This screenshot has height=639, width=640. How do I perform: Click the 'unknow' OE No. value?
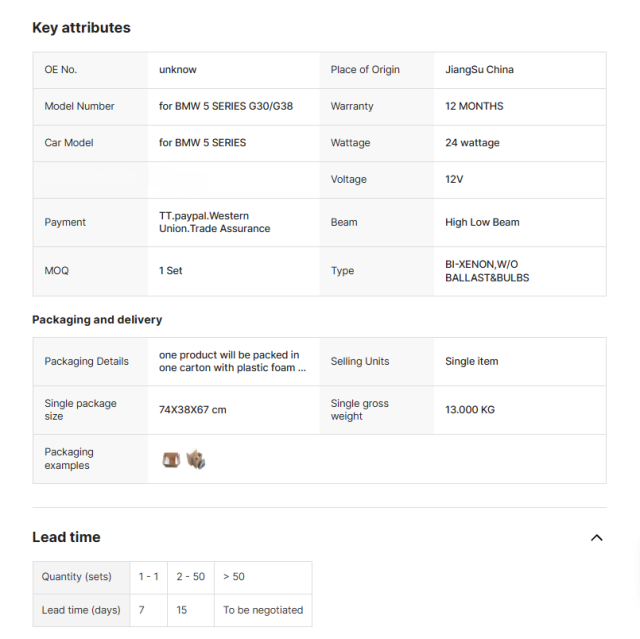pyautogui.click(x=178, y=70)
